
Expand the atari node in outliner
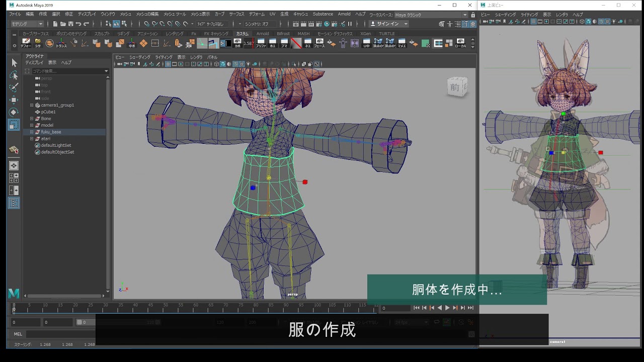click(x=32, y=139)
